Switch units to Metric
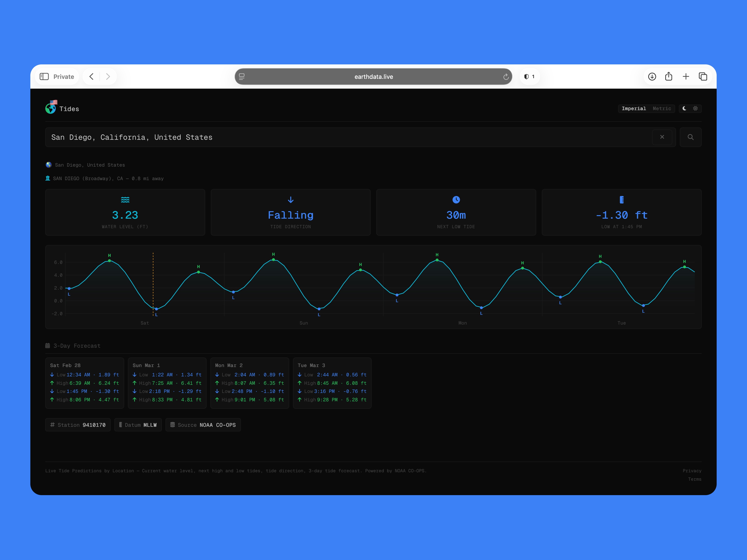The image size is (747, 560). pos(662,108)
